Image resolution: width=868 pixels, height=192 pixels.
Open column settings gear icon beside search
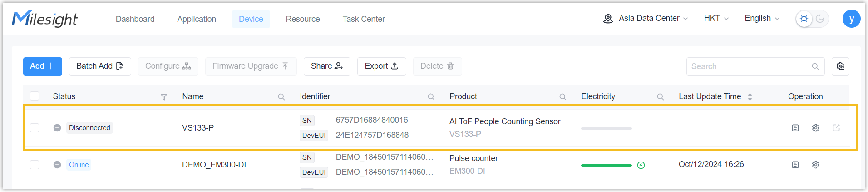(840, 66)
